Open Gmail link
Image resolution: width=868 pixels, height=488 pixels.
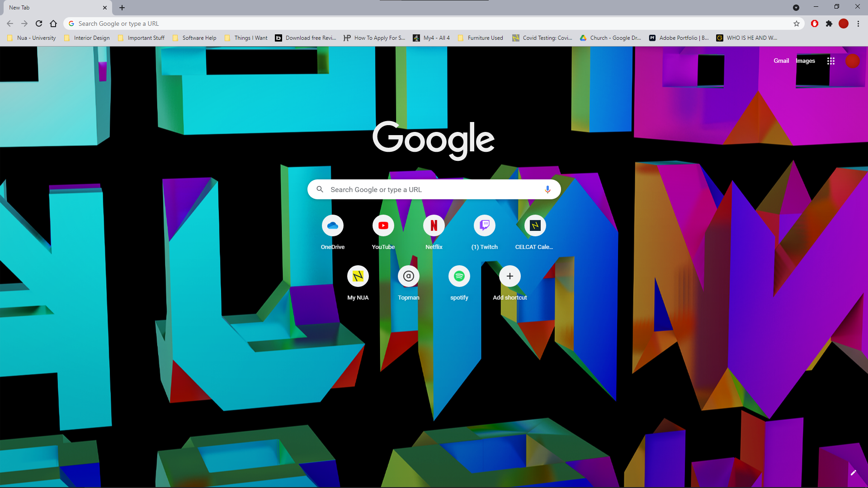pyautogui.click(x=781, y=61)
